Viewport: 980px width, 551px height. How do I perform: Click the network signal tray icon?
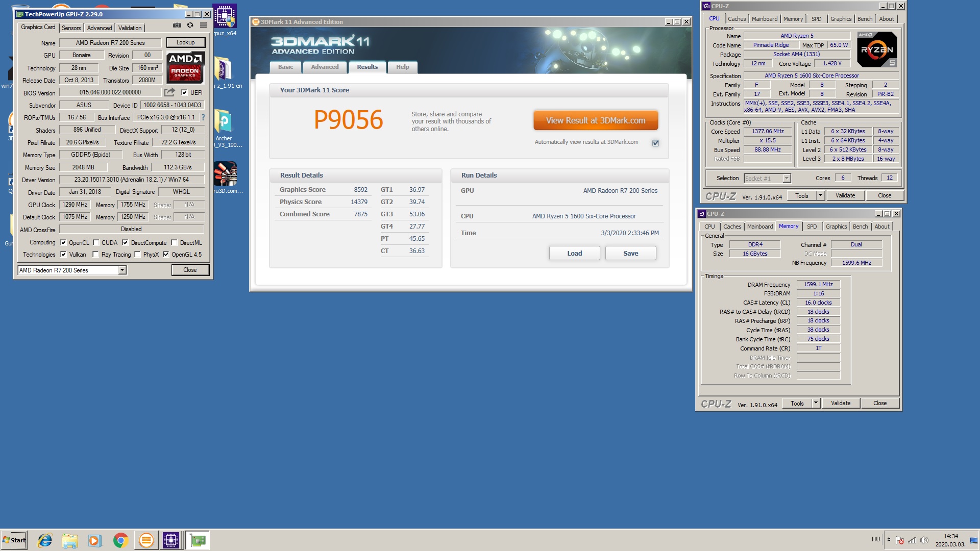[x=912, y=540]
